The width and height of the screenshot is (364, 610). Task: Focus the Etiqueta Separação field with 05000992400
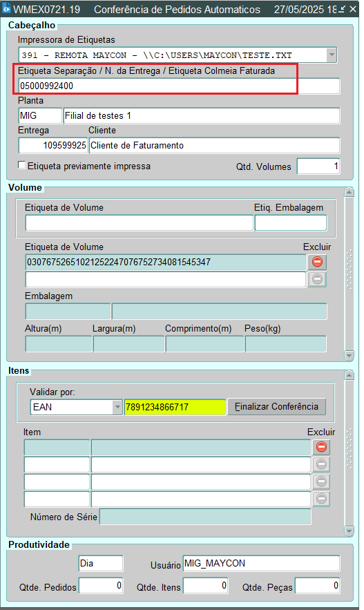click(x=179, y=86)
